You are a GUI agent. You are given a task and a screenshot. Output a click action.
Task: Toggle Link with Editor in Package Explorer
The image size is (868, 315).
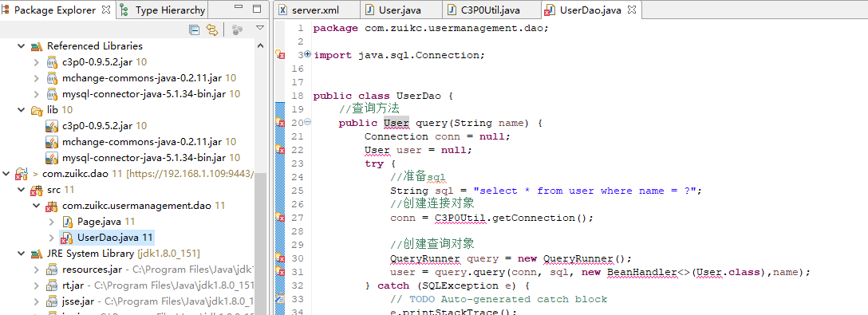pyautogui.click(x=212, y=30)
